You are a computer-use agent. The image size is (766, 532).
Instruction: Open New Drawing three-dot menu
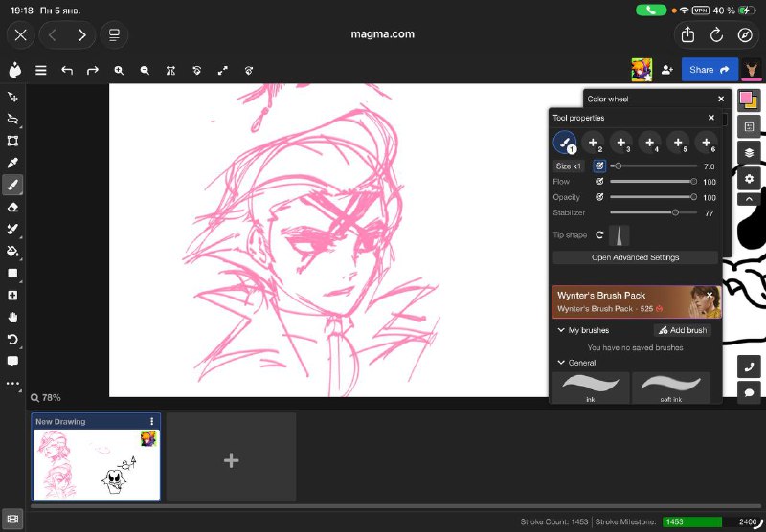point(151,421)
